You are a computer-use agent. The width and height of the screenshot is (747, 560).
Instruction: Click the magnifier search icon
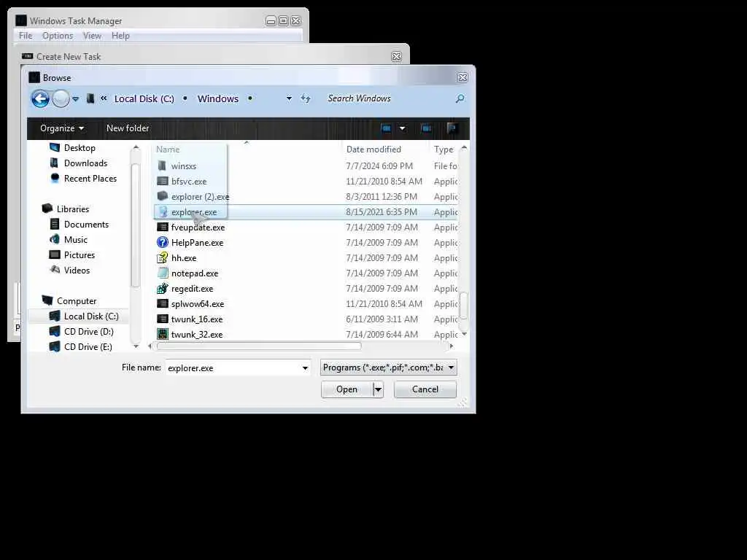tap(460, 98)
